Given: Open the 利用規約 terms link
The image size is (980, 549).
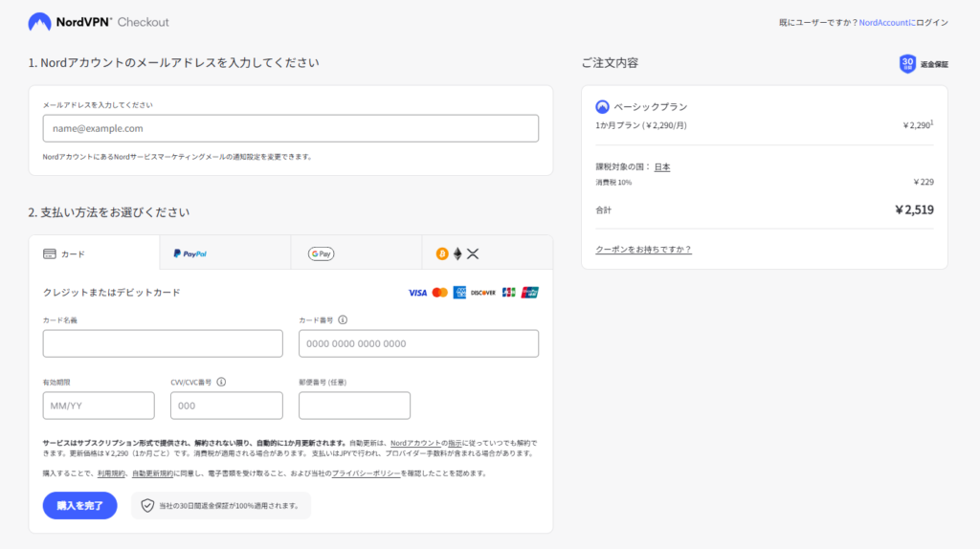Looking at the screenshot, I should [x=111, y=473].
